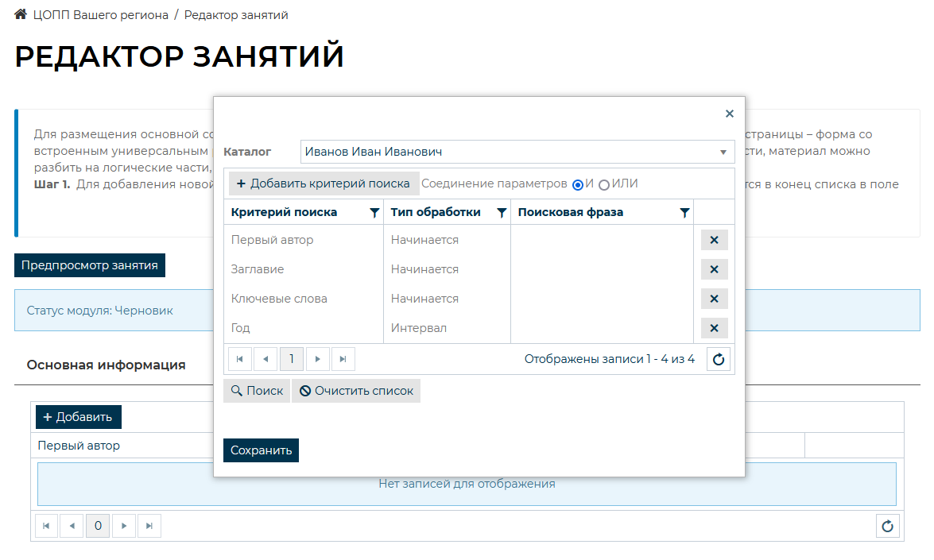This screenshot has height=560, width=934.
Task: Click ЦОПП Вашего региона breadcrumb link
Action: (x=101, y=15)
